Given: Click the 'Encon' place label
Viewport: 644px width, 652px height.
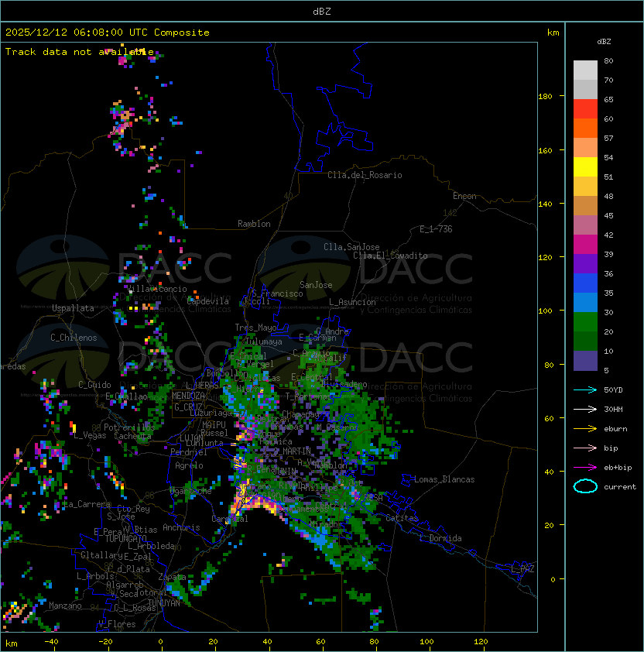Looking at the screenshot, I should coord(464,196).
